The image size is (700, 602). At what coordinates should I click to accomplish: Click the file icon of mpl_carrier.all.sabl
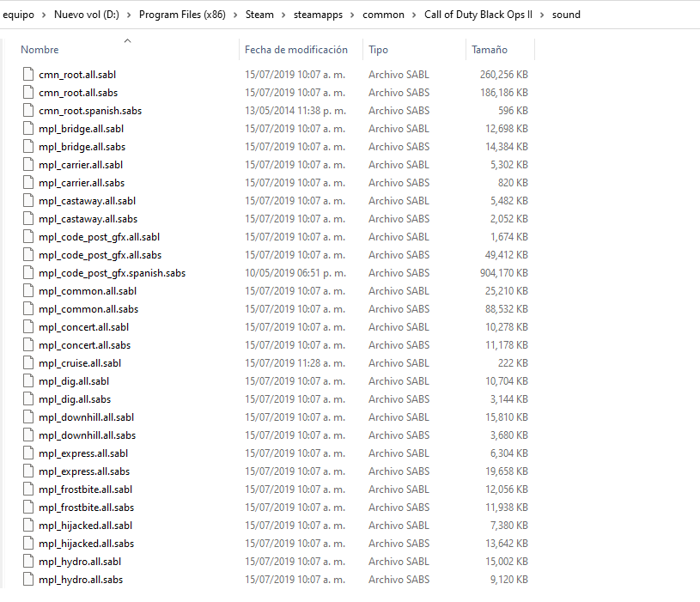28,164
